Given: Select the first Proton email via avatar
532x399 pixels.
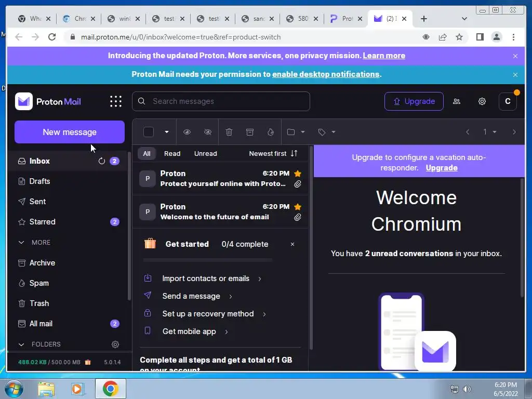Looking at the screenshot, I should tap(147, 179).
